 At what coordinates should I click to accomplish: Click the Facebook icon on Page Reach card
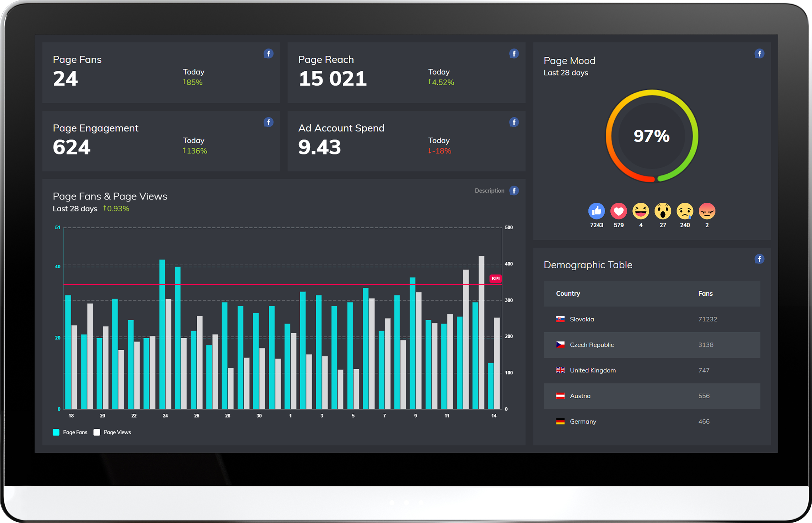tap(514, 54)
